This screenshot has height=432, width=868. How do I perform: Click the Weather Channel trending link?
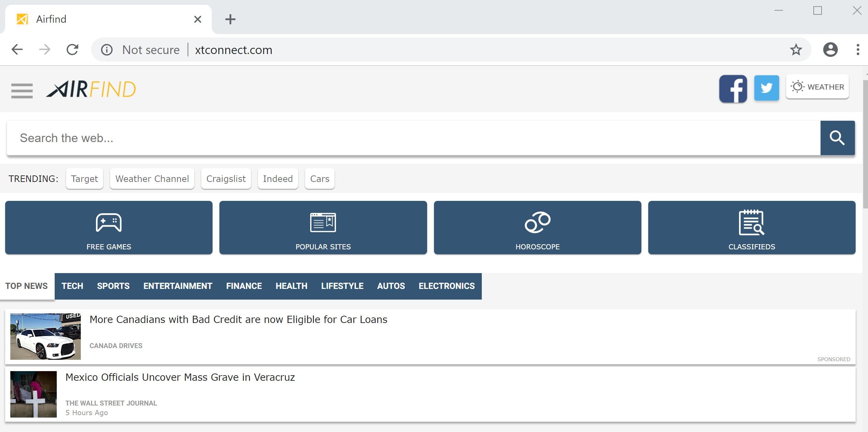152,179
